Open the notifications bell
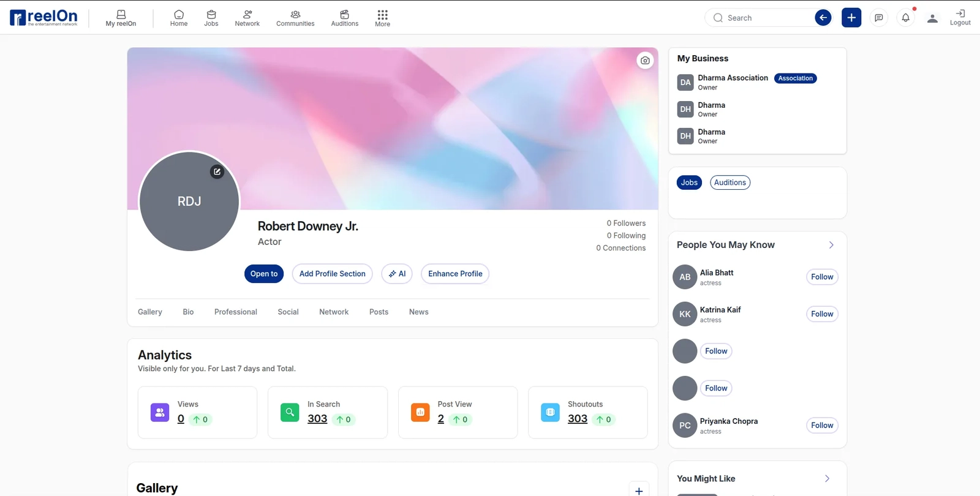Screen dimensions: 980x496 [x=905, y=18]
